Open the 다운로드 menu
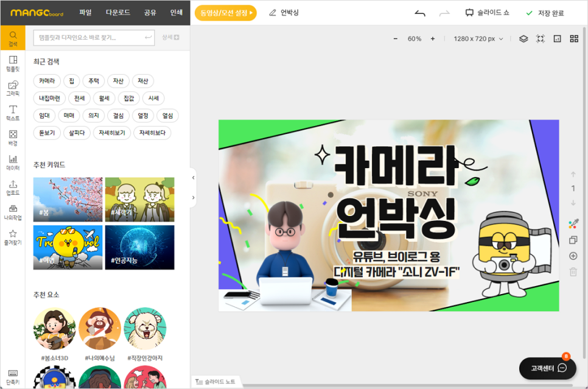 [117, 12]
